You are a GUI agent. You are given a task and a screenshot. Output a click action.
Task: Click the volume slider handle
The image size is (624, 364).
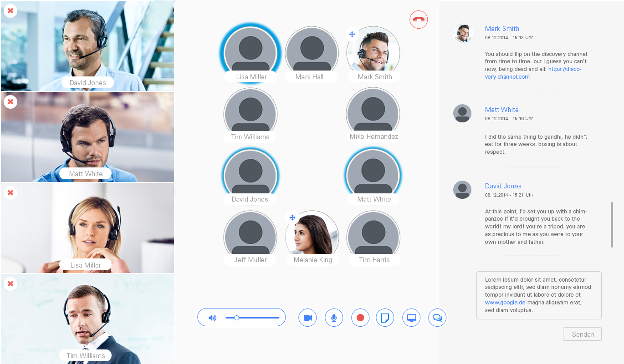click(x=236, y=318)
